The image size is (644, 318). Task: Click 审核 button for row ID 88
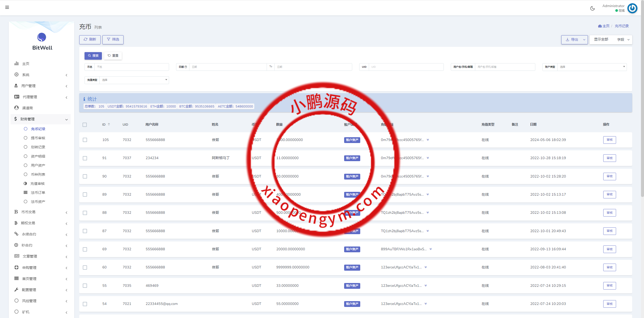(x=609, y=213)
